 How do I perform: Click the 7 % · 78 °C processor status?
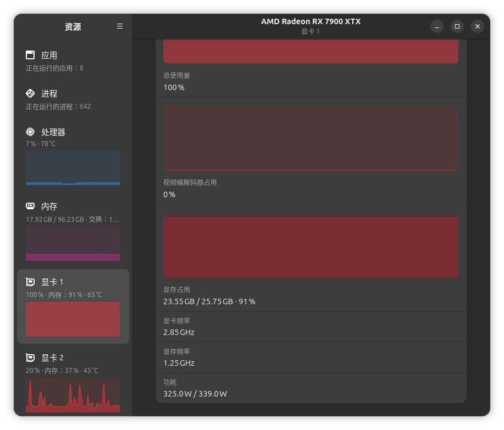point(41,143)
